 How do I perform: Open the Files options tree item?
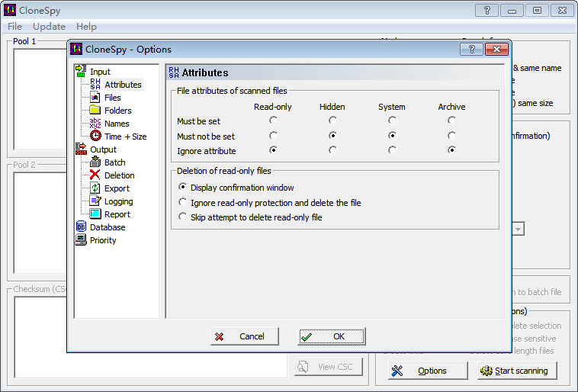click(112, 98)
